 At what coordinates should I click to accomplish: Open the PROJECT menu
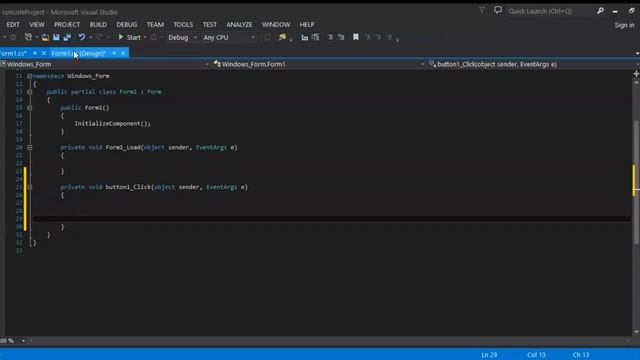(67, 24)
